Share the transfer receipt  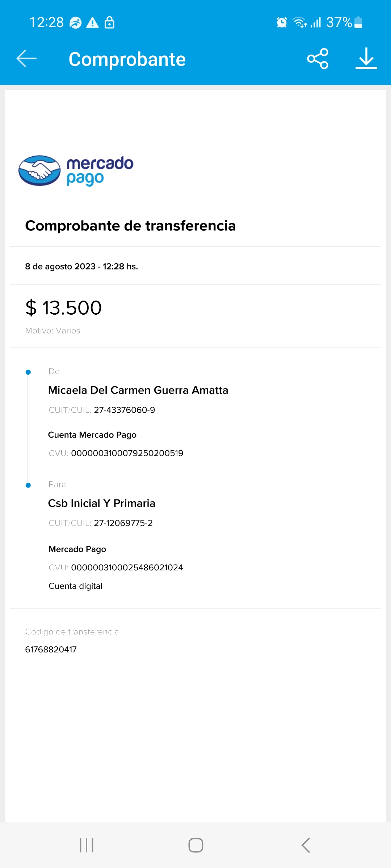(318, 59)
